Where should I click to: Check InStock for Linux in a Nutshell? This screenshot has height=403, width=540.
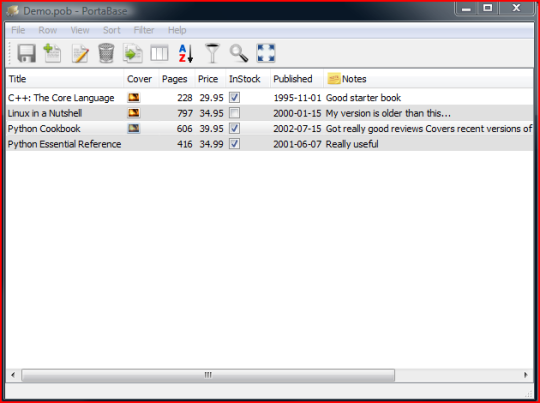tap(235, 113)
